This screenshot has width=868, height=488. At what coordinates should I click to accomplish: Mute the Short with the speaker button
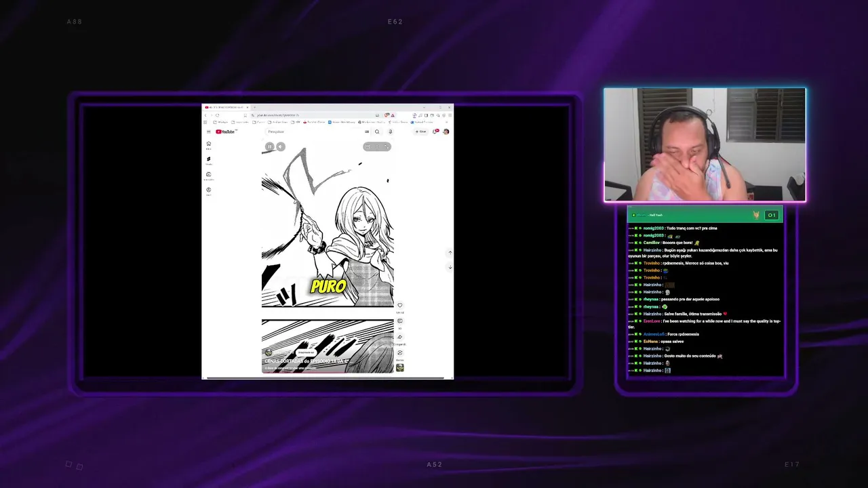[x=280, y=146]
